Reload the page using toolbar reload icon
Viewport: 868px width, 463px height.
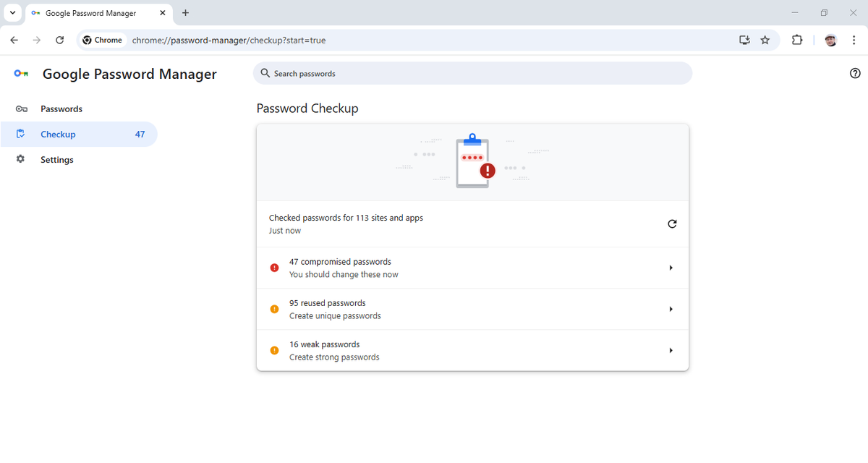(60, 40)
